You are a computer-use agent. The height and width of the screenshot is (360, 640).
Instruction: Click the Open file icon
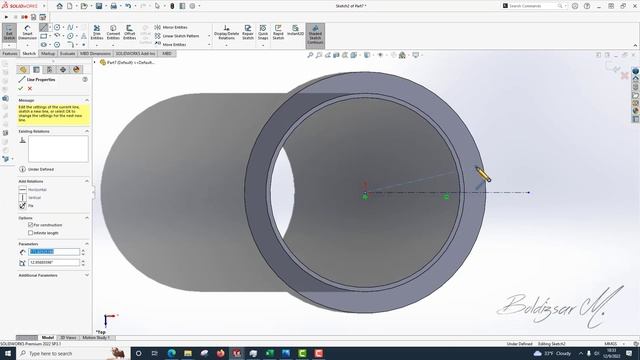coord(84,6)
